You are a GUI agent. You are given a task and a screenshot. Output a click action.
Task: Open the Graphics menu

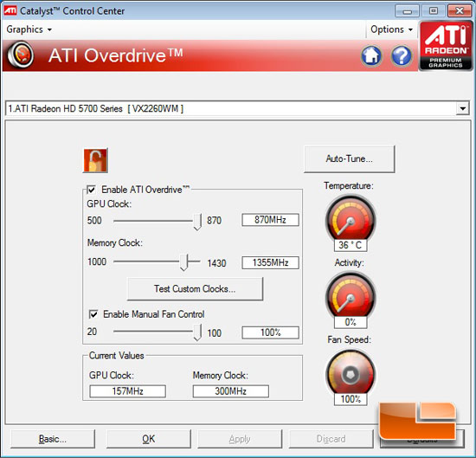(x=29, y=29)
